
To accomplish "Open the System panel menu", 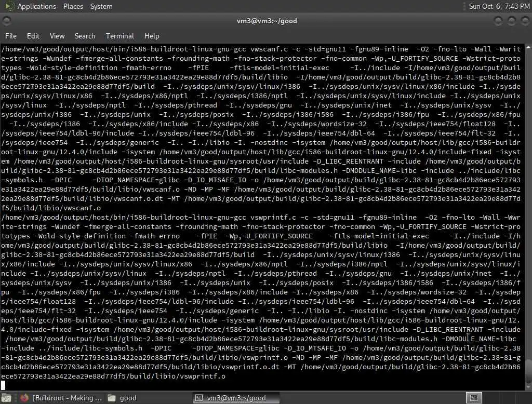I will pyautogui.click(x=101, y=6).
